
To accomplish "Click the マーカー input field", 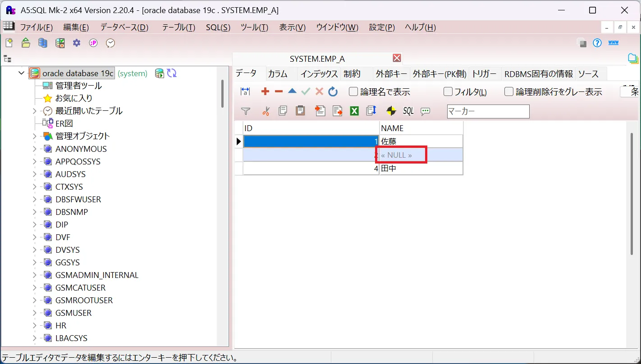I will [488, 111].
